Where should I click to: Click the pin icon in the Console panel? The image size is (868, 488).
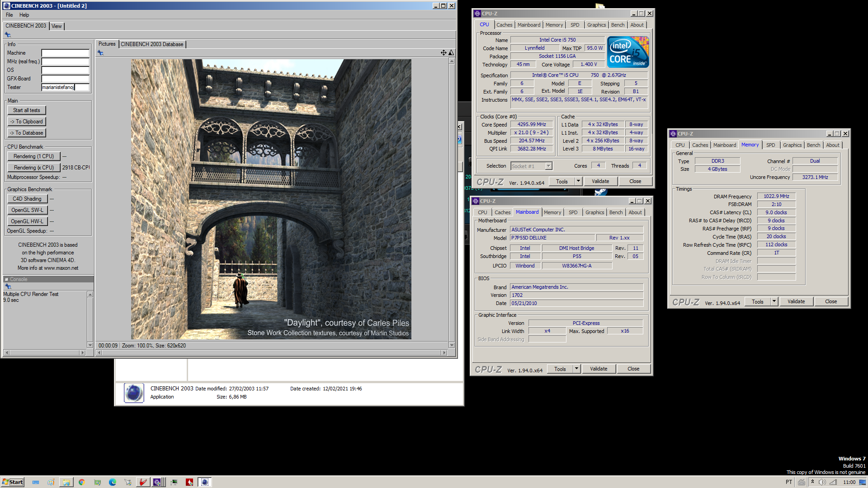click(x=8, y=286)
